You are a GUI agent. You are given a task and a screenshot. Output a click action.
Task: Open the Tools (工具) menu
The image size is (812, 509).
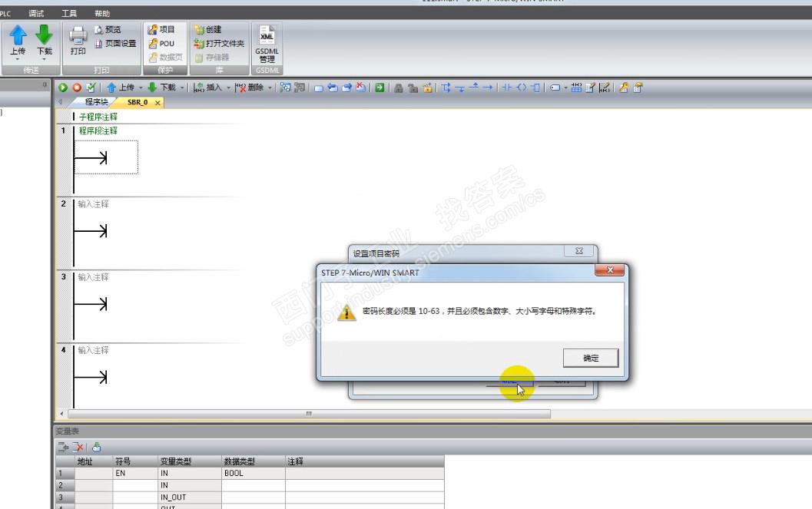[x=69, y=14]
